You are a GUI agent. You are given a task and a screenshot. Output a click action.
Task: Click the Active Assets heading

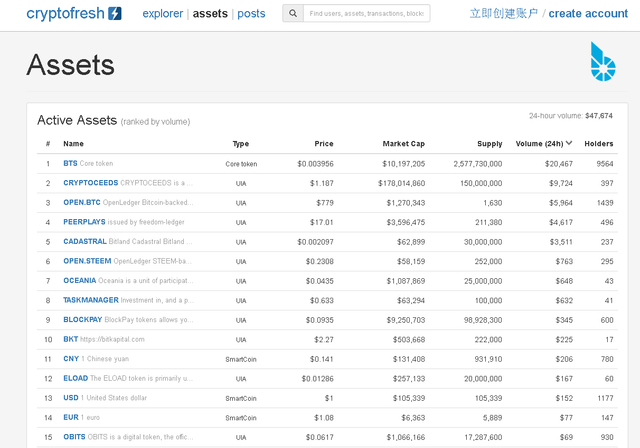coord(77,120)
